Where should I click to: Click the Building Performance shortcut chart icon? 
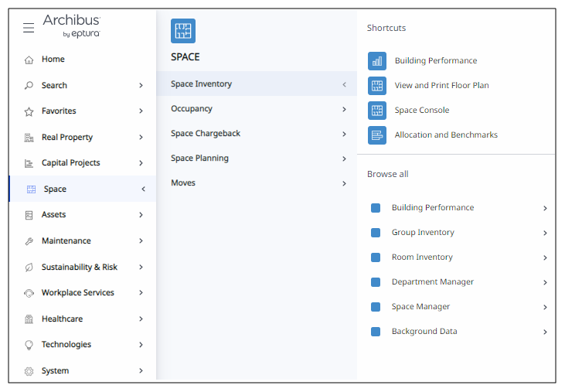(x=377, y=61)
